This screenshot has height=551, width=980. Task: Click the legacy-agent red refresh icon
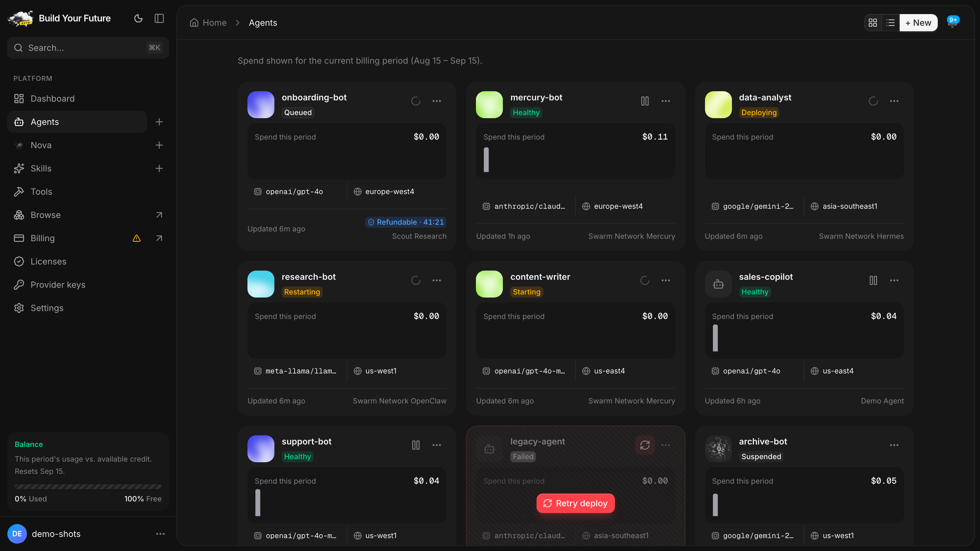pos(644,445)
